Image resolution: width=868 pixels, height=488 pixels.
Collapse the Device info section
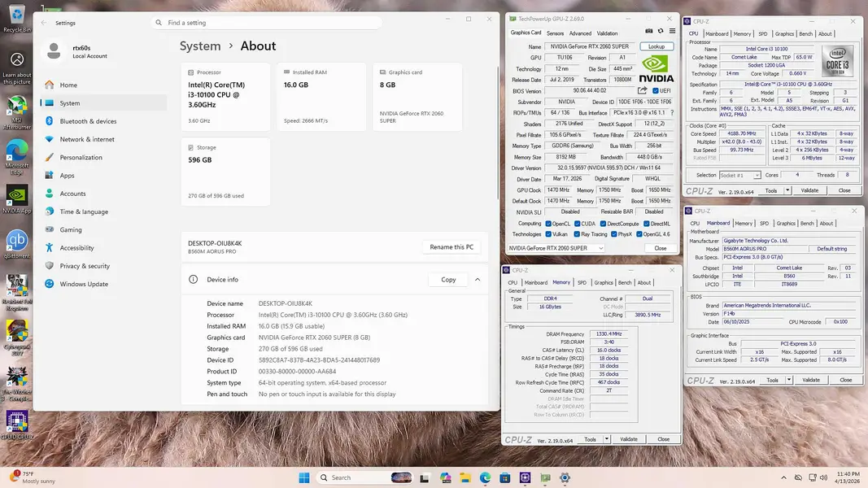(478, 280)
